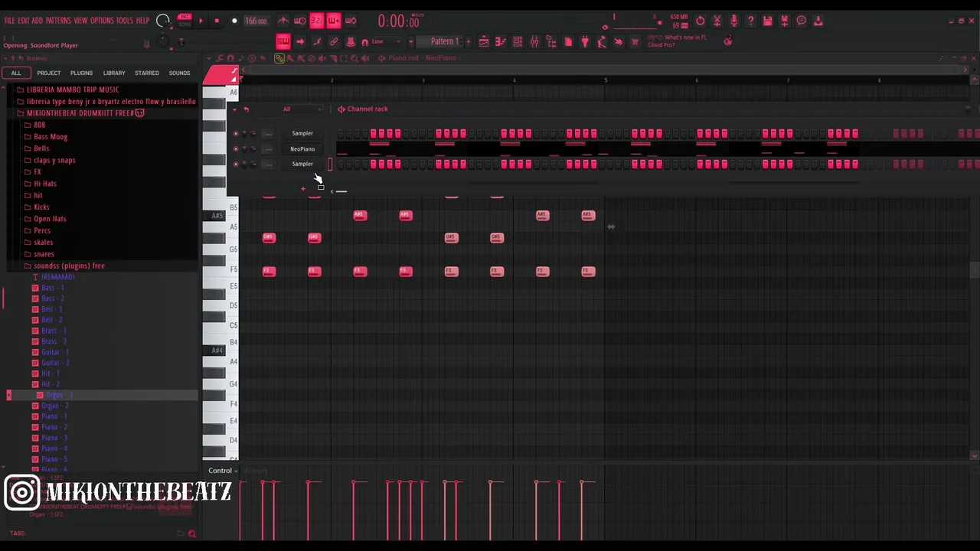Switch PAT/SONG mode toggle
This screenshot has width=980, height=551.
tap(185, 21)
